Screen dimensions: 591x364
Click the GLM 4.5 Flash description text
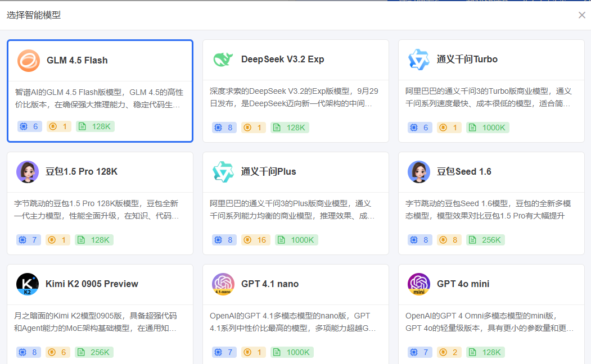click(x=99, y=98)
